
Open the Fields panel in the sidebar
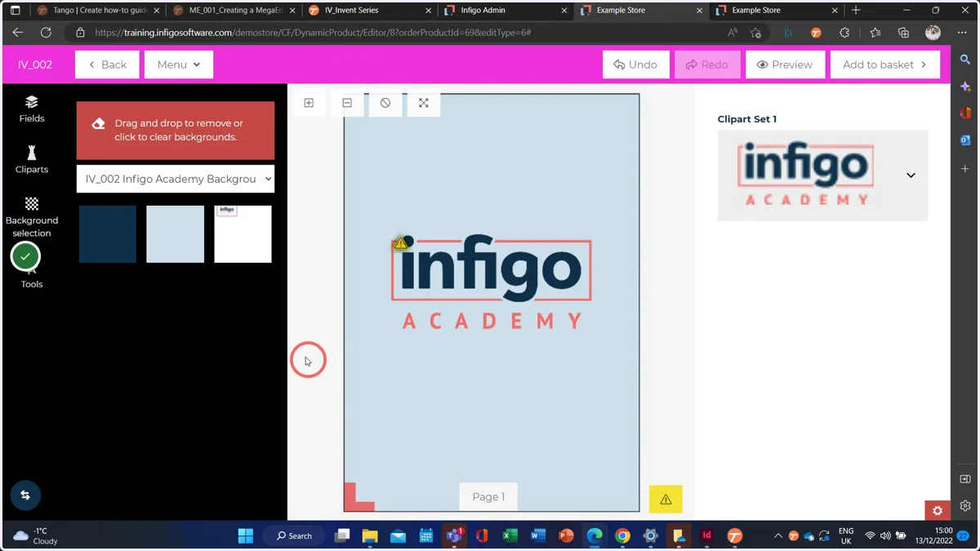click(x=32, y=109)
